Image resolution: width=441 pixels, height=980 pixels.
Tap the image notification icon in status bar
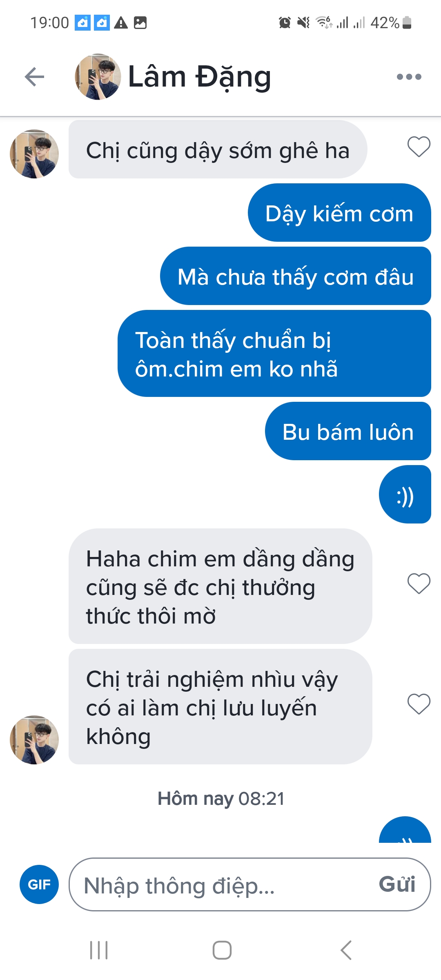pyautogui.click(x=140, y=22)
